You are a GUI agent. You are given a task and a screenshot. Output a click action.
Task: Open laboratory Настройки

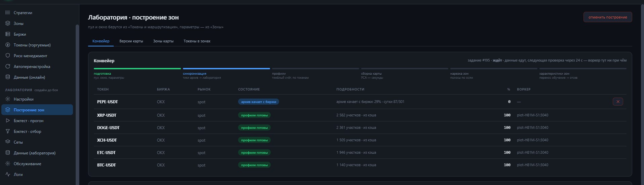37,99
